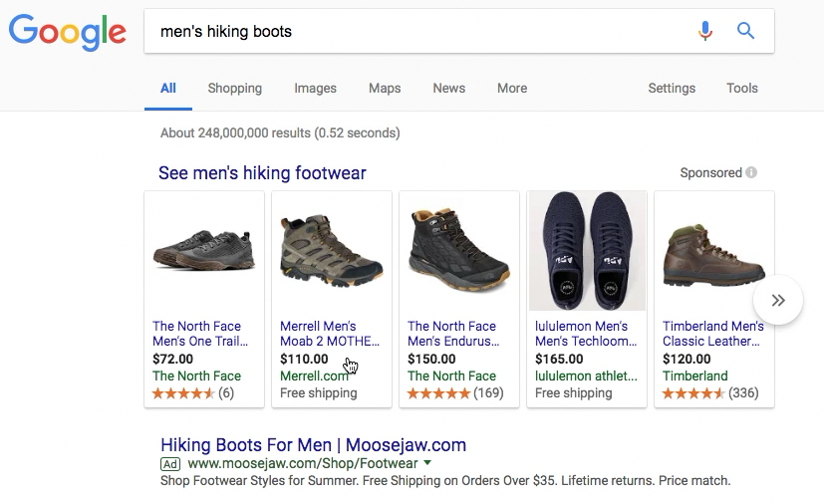Click Free shipping under lululemon athlet...
The image size is (824, 504).
(x=573, y=393)
